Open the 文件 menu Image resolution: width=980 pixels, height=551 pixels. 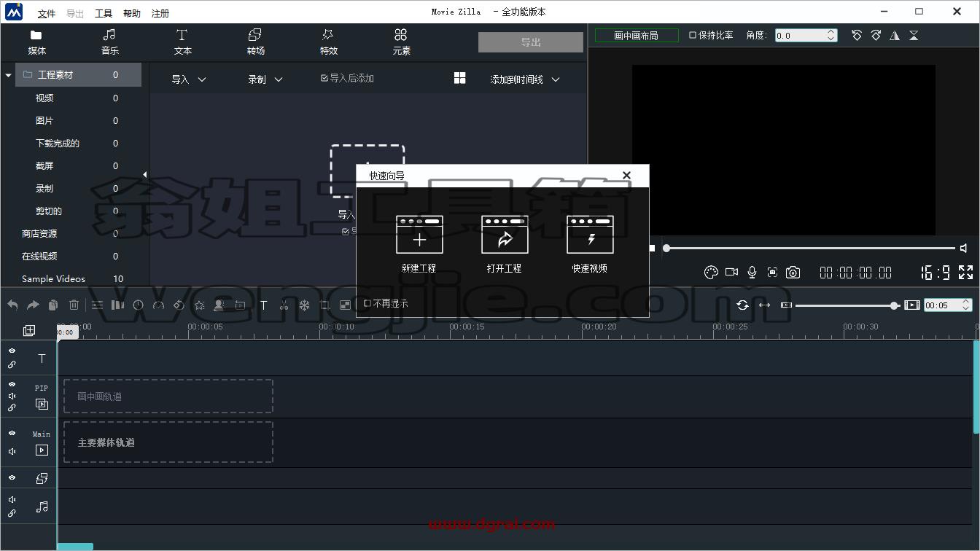point(47,13)
